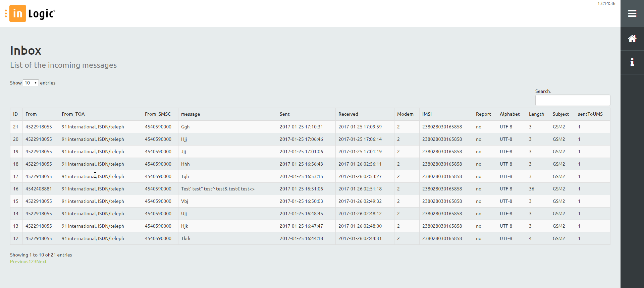Click the Previous pagination link
This screenshot has width=644, height=288.
coord(19,262)
